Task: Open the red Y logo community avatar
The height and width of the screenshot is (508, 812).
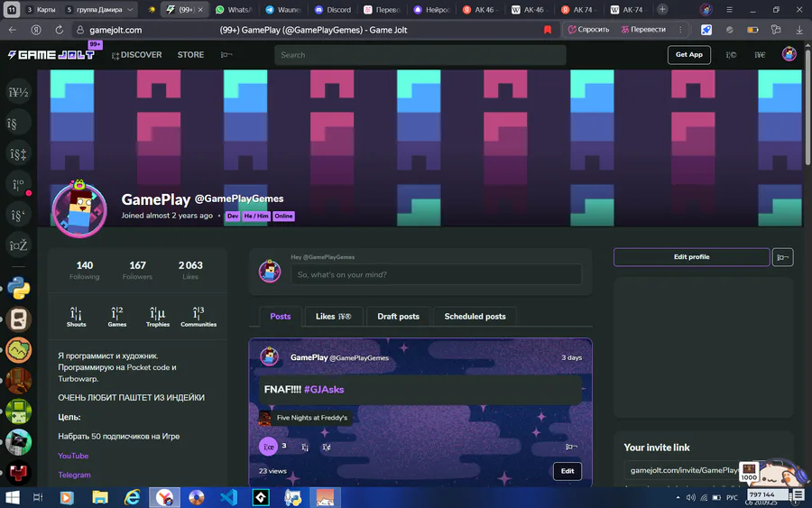Action: (19, 472)
